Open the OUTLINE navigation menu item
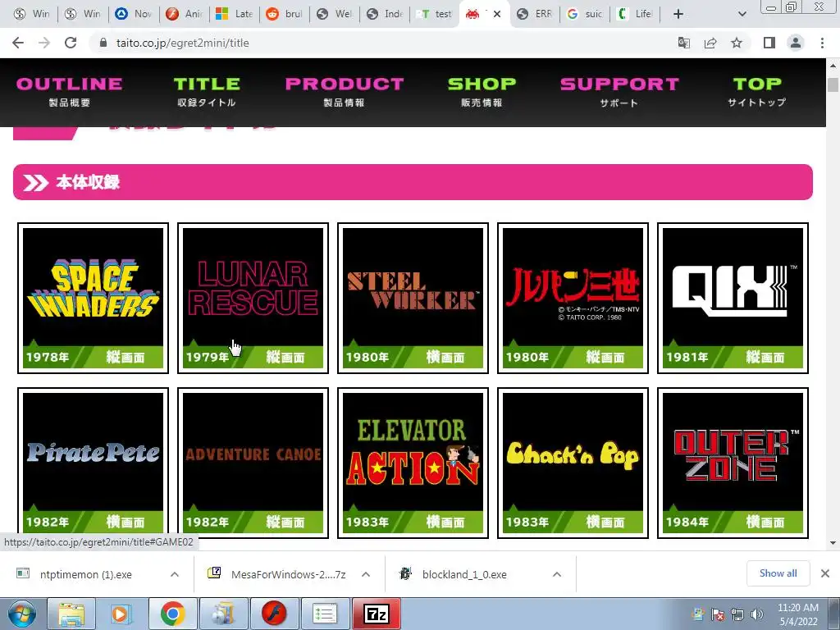This screenshot has height=630, width=840. click(x=70, y=92)
